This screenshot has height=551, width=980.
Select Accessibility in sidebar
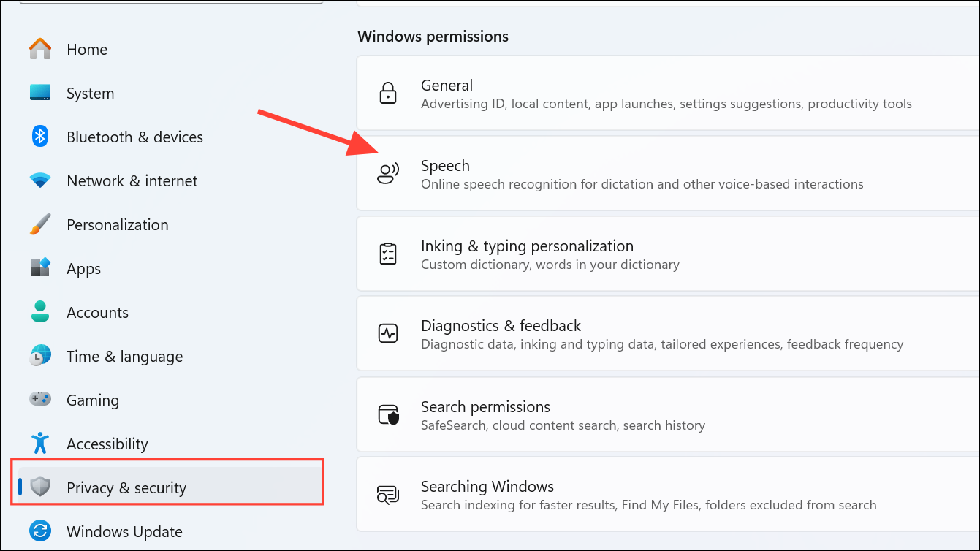click(x=107, y=444)
